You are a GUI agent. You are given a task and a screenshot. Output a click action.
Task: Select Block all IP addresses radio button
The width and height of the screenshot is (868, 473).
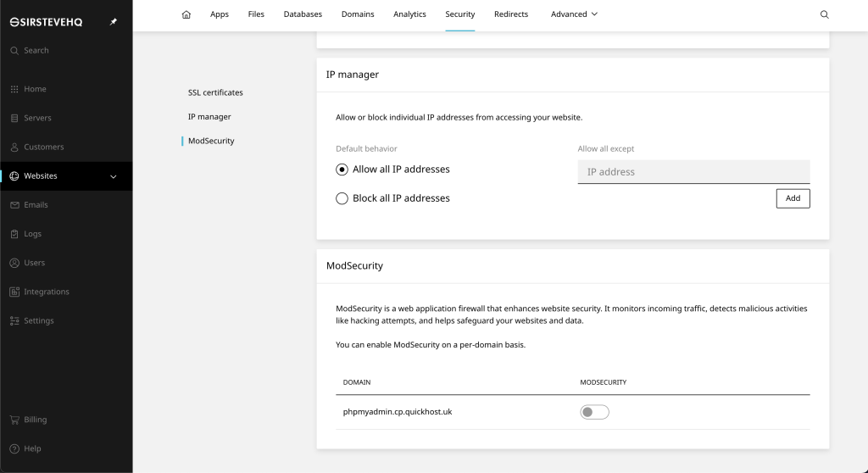click(342, 198)
